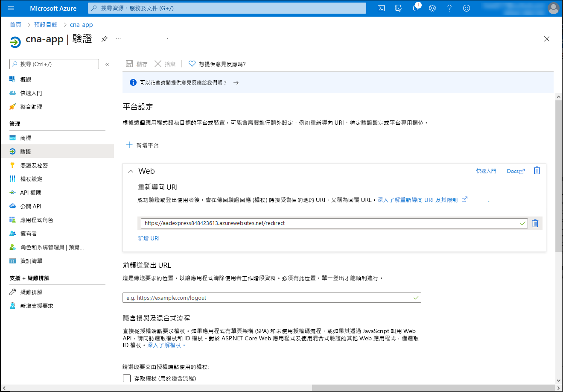The height and width of the screenshot is (392, 563).
Task: Click the horizontal scrollbar thumb
Action: 433,388
